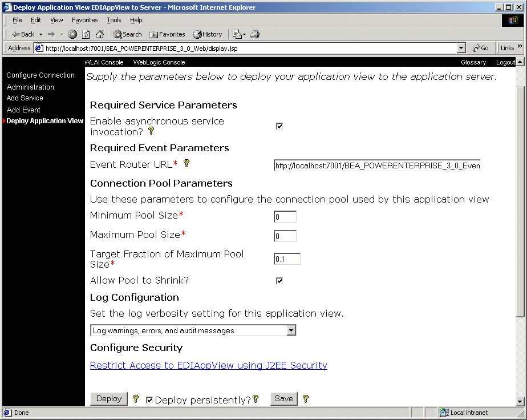
Task: Click the Windows logo throbber icon
Action: click(513, 21)
